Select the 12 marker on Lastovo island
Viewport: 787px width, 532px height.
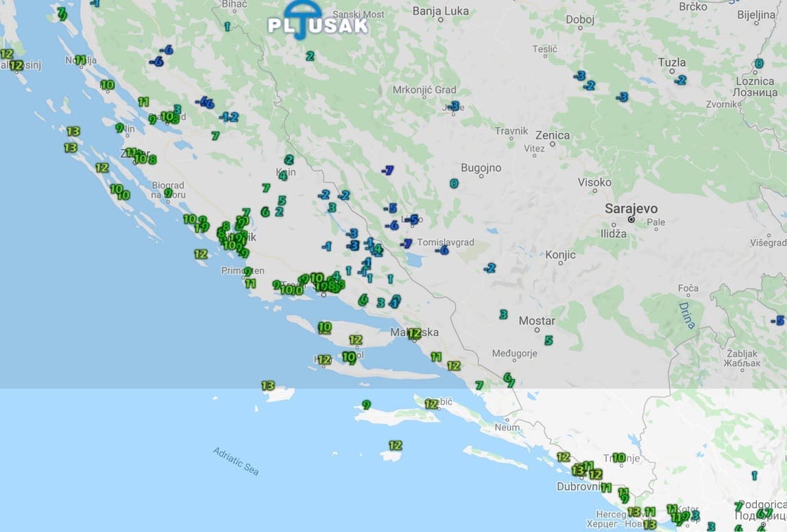395,446
